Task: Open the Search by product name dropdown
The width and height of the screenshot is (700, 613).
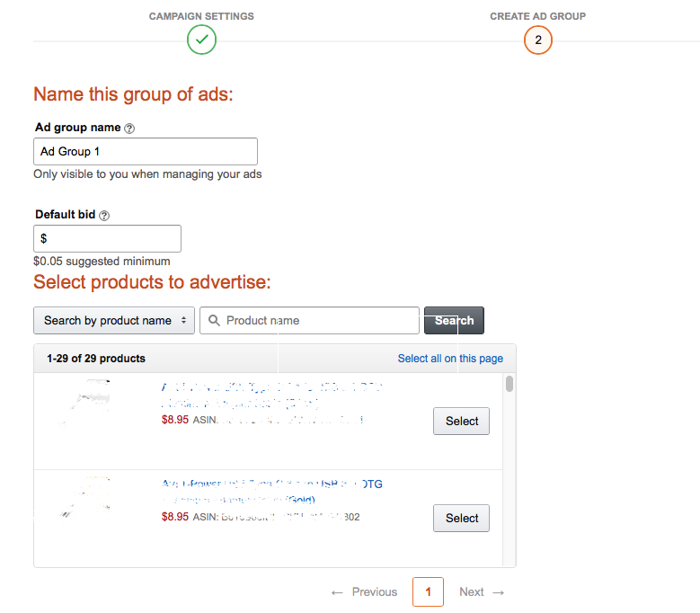Action: (x=114, y=320)
